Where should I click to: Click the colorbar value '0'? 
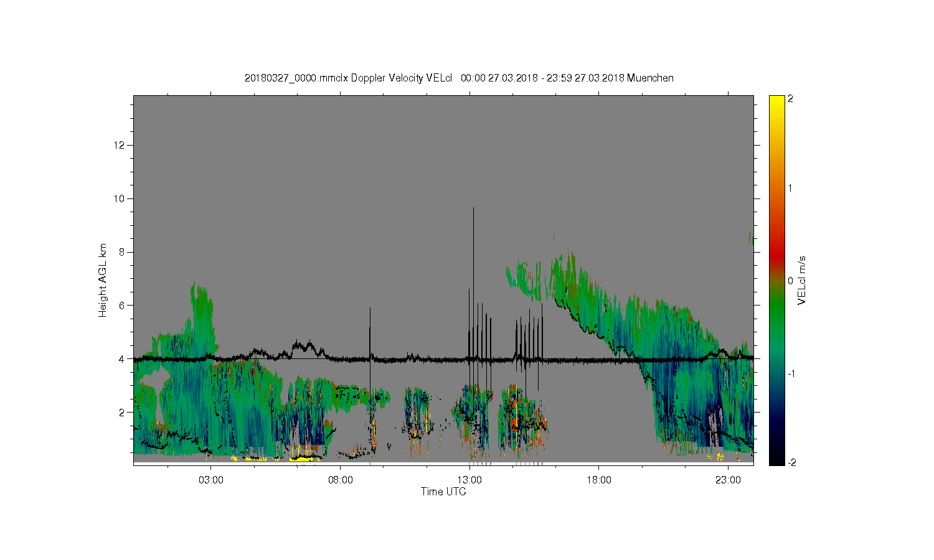791,281
